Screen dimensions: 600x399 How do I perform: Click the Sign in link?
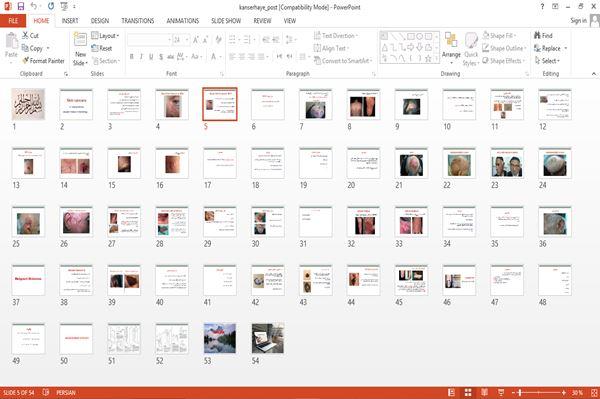pos(578,21)
